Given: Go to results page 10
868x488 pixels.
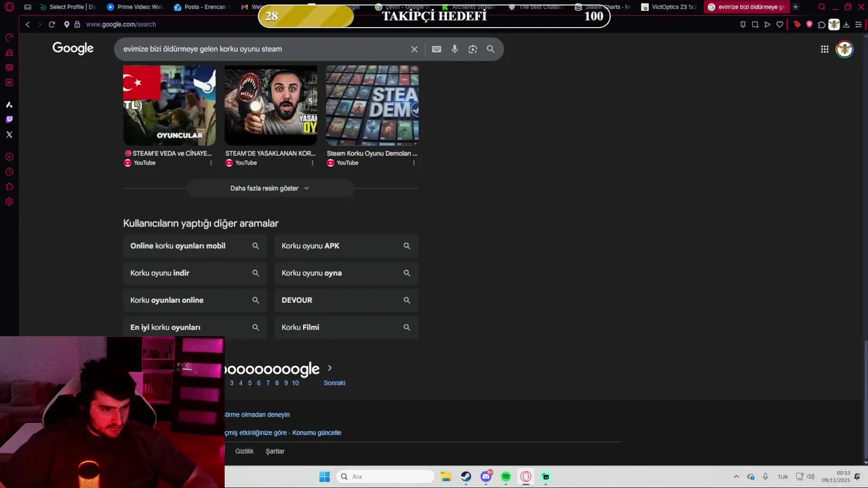Looking at the screenshot, I should point(295,383).
